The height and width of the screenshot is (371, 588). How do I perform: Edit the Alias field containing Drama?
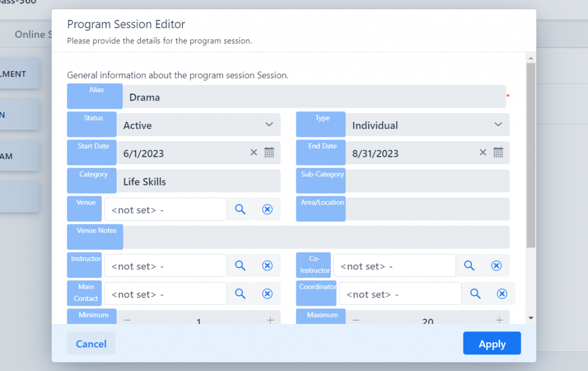[x=314, y=97]
